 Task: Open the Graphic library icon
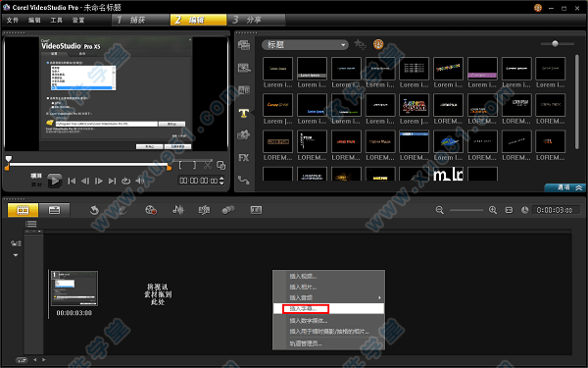[x=244, y=135]
